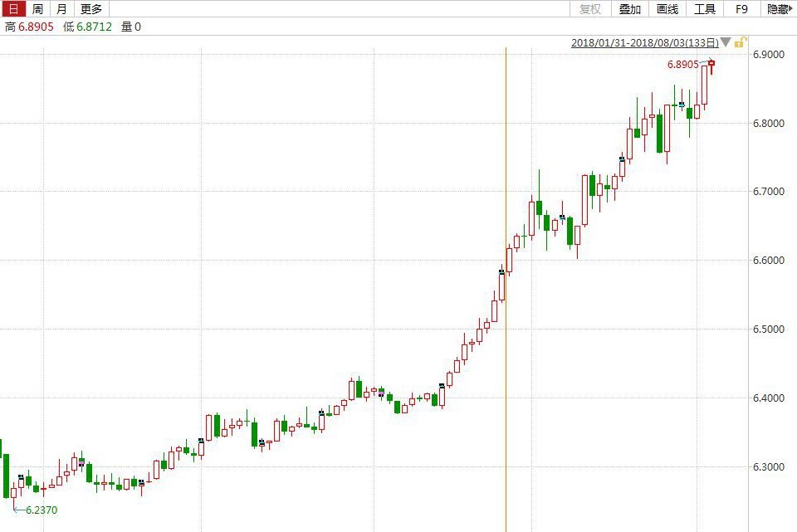Image resolution: width=797 pixels, height=532 pixels.
Task: Click the orange vertical timeline marker line
Action: [x=506, y=373]
